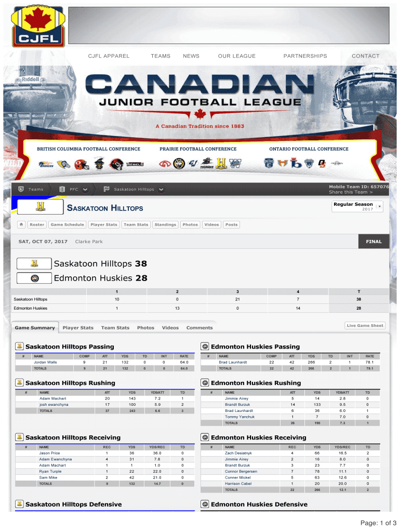This screenshot has width=400, height=532.
Task: Click the Thunder team logo
Action: (208, 164)
